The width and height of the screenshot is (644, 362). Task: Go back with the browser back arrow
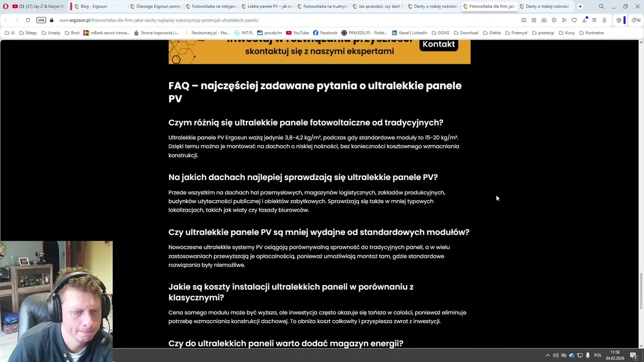coord(6,20)
